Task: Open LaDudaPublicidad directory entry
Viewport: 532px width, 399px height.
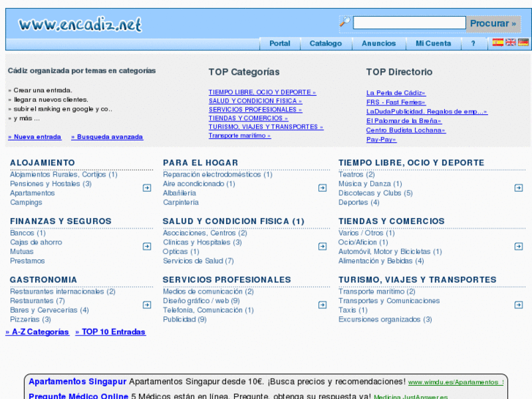Action: point(427,111)
